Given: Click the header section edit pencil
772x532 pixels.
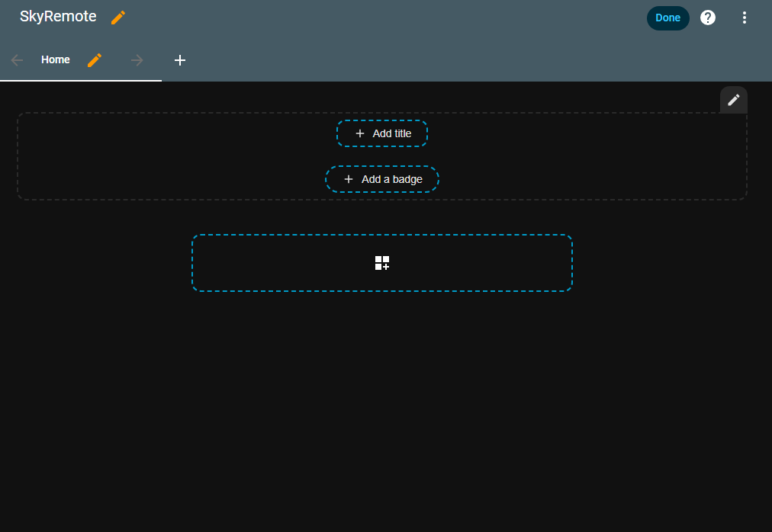Looking at the screenshot, I should (x=733, y=100).
